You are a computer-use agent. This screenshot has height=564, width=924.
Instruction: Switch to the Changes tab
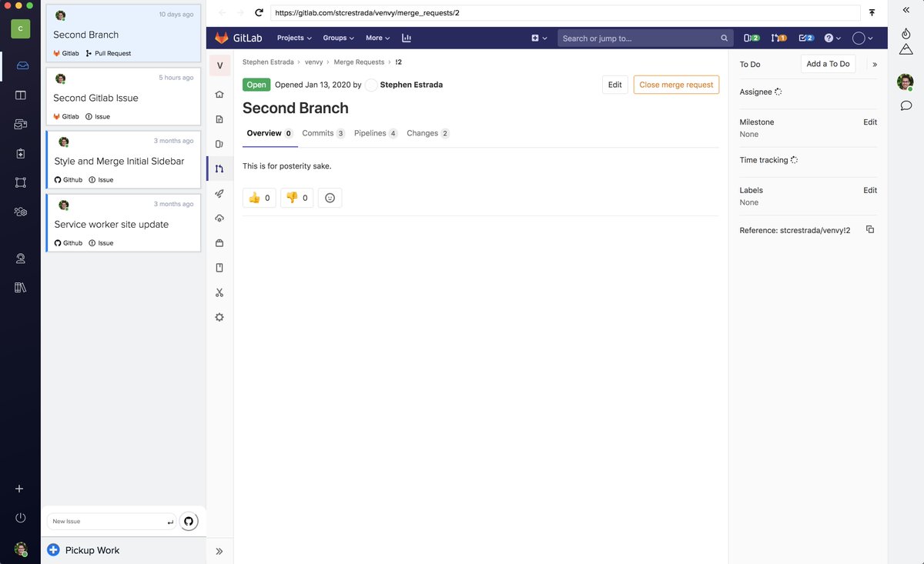(428, 133)
